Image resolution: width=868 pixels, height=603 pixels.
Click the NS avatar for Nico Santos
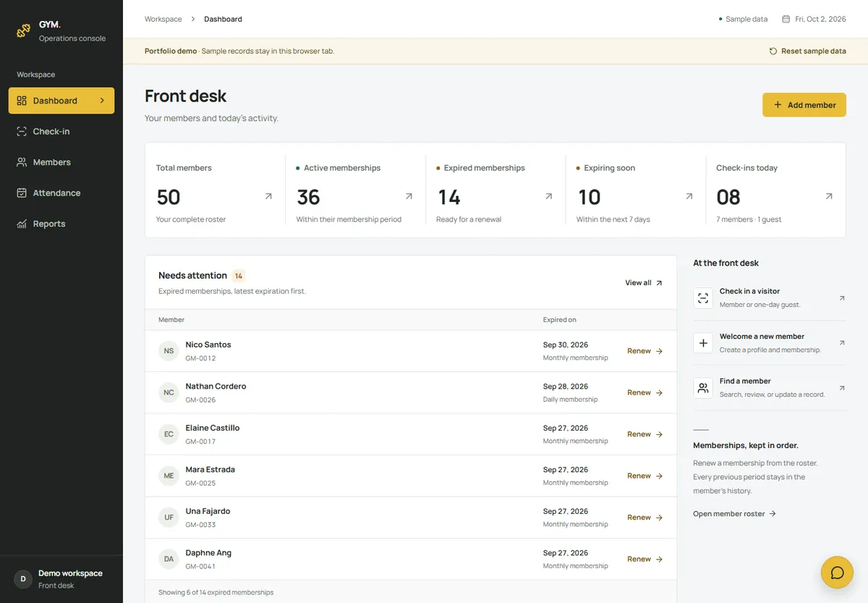pyautogui.click(x=169, y=351)
